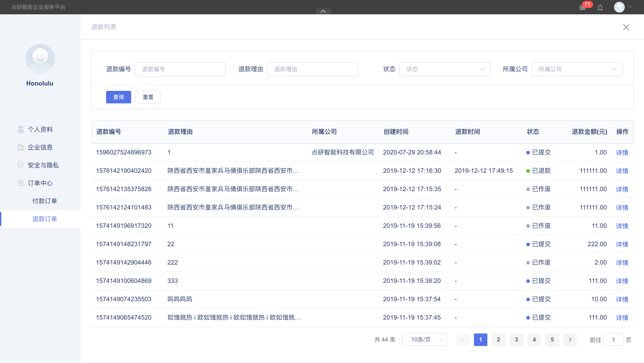This screenshot has height=363, width=644.
Task: Open 详情 for refund 1576142190402420
Action: point(622,171)
